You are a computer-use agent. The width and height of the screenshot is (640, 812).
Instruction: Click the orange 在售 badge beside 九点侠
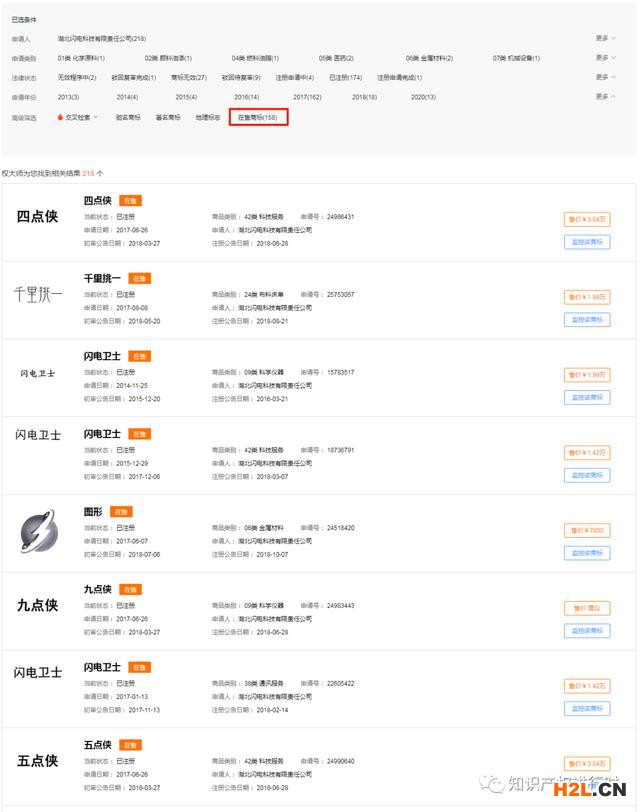tap(129, 589)
